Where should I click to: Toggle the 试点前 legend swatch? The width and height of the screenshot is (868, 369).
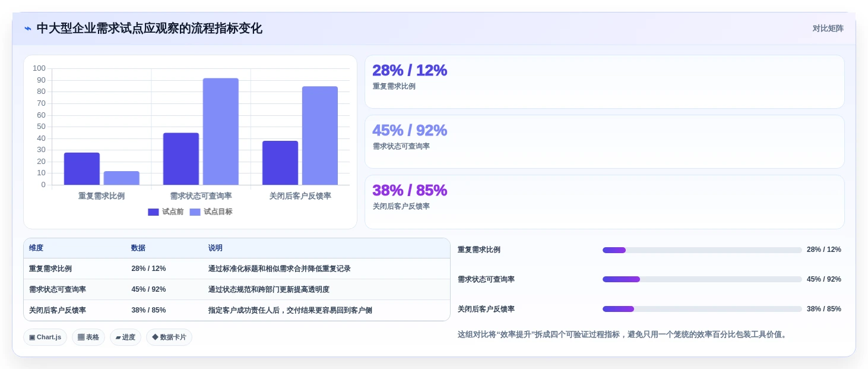153,212
